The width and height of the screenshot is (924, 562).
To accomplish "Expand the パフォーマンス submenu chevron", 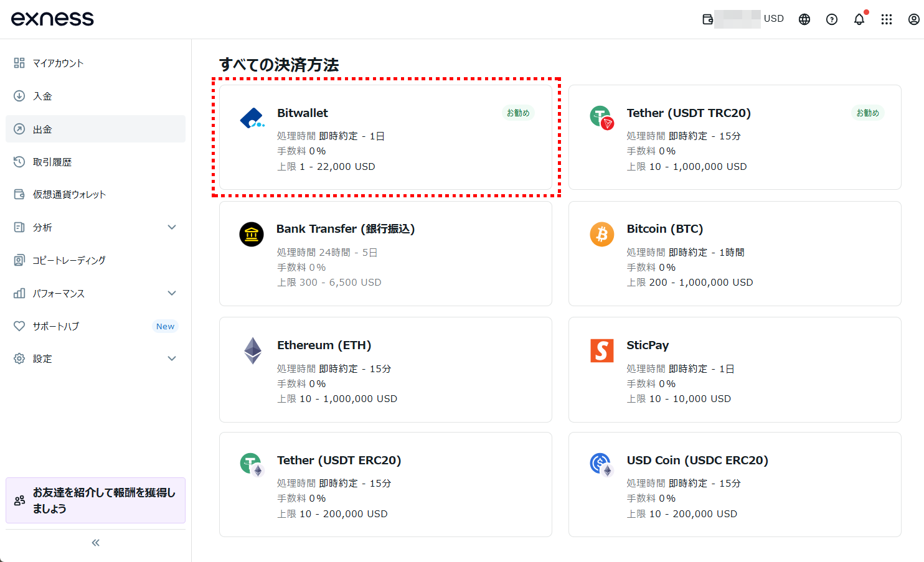I will tap(172, 293).
